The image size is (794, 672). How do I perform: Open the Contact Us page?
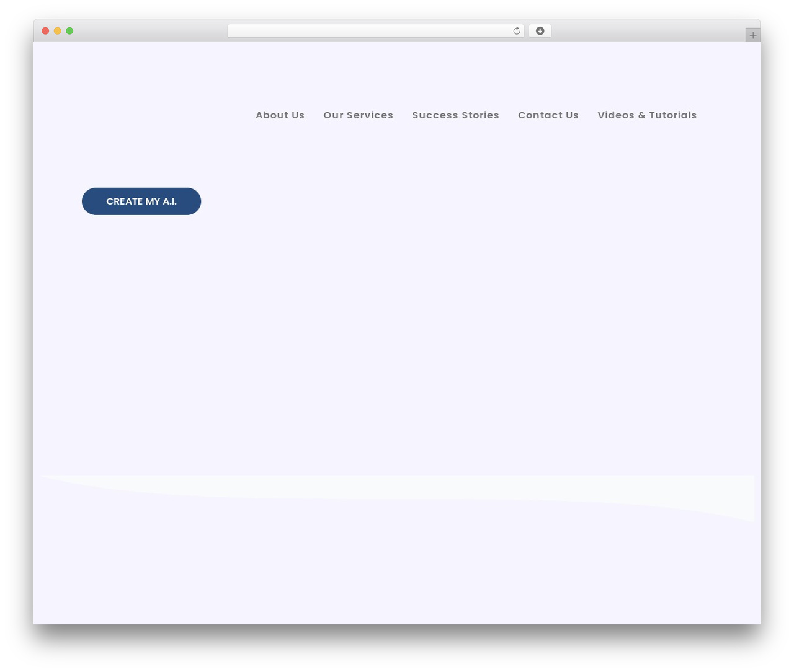click(x=548, y=115)
